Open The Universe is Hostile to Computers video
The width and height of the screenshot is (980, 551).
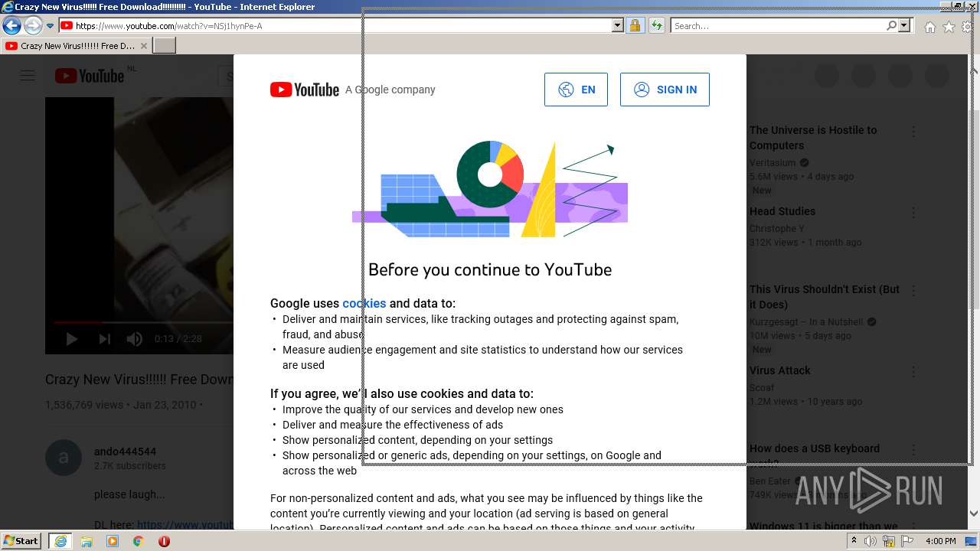click(813, 138)
